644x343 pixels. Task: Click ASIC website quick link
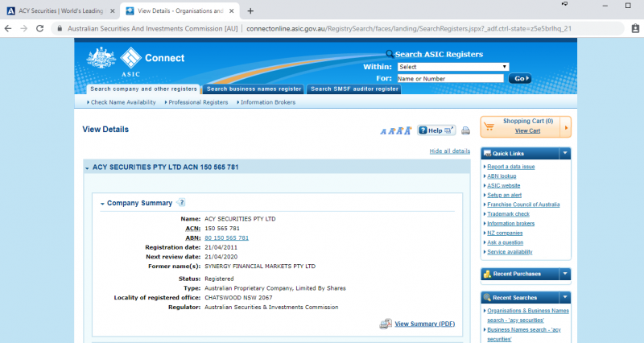click(x=504, y=185)
